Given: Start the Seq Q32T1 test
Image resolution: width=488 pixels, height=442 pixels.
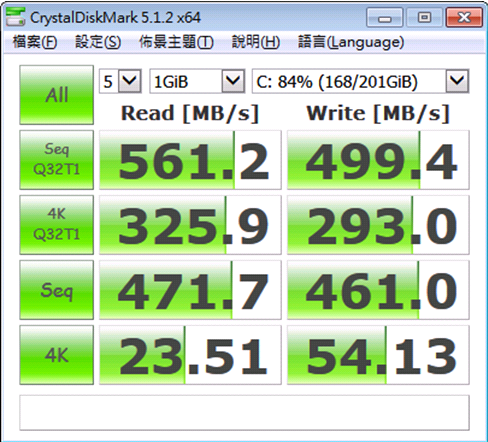Looking at the screenshot, I should tap(56, 160).
